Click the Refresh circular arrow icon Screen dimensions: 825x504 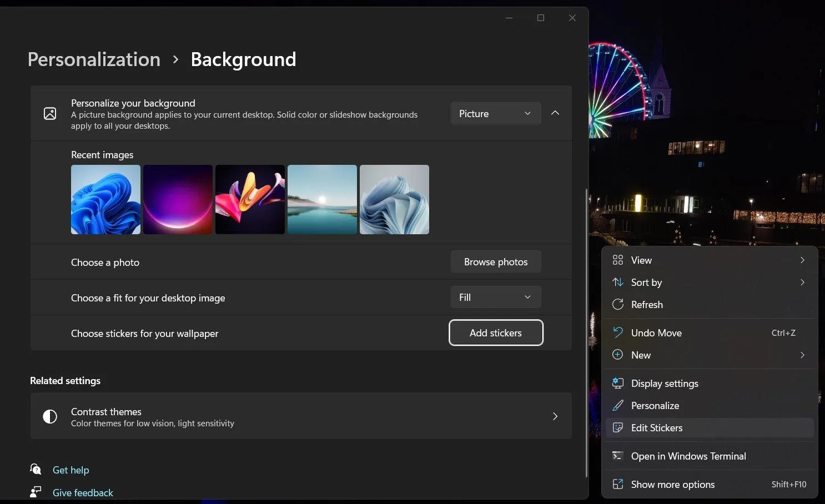click(618, 304)
